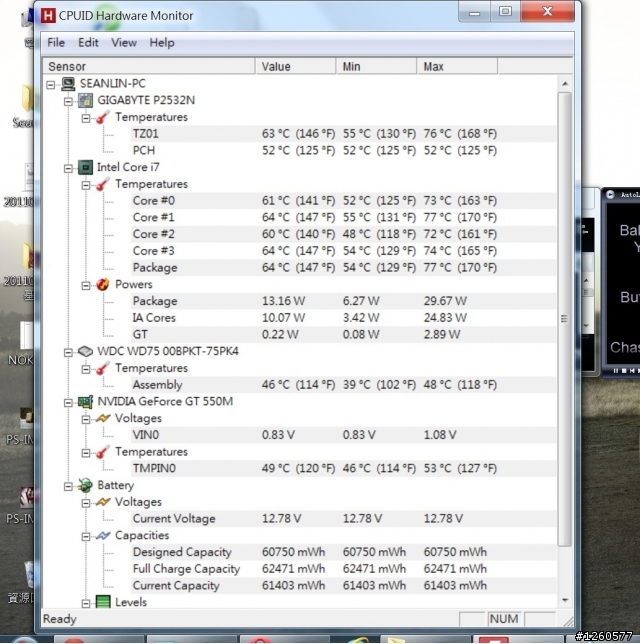This screenshot has height=644, width=640.
Task: Collapse the NVIDIA GeForce GT 550M node
Action: point(68,403)
